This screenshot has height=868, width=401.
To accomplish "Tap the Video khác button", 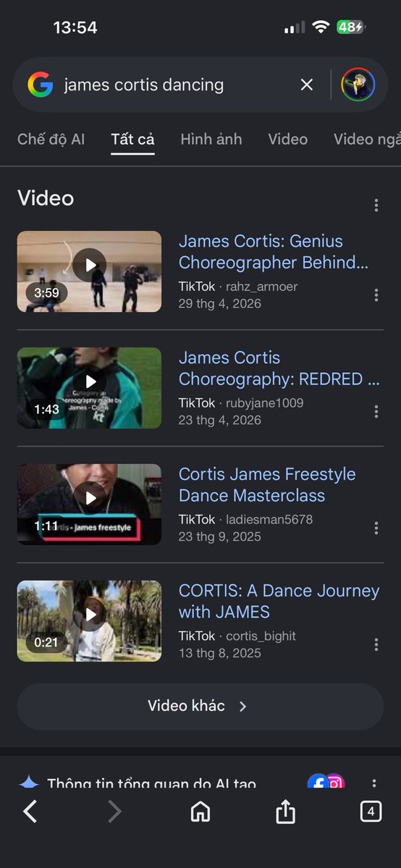I will tap(200, 707).
